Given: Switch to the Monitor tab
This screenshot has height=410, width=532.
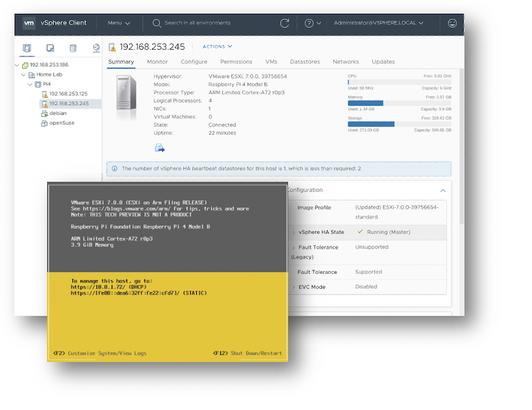Looking at the screenshot, I should pyautogui.click(x=157, y=62).
